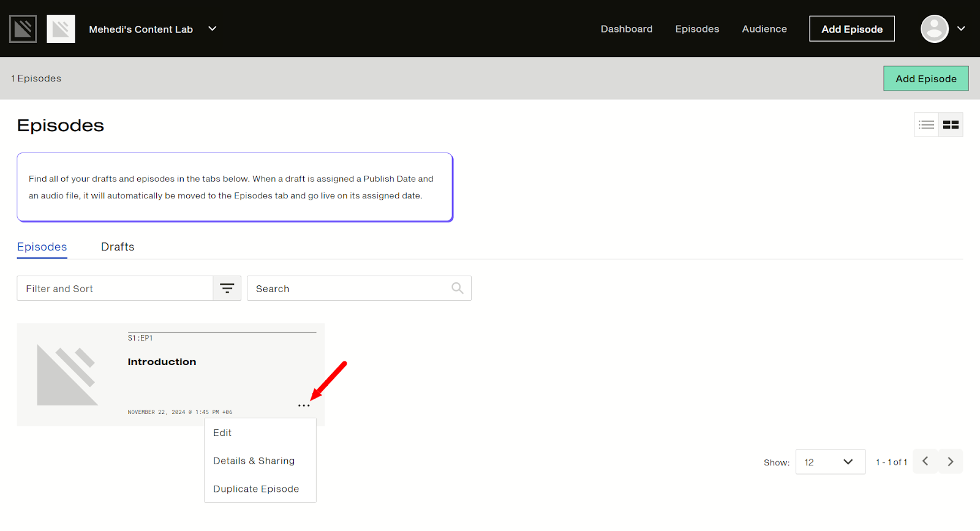Focus the Search input field

click(359, 288)
